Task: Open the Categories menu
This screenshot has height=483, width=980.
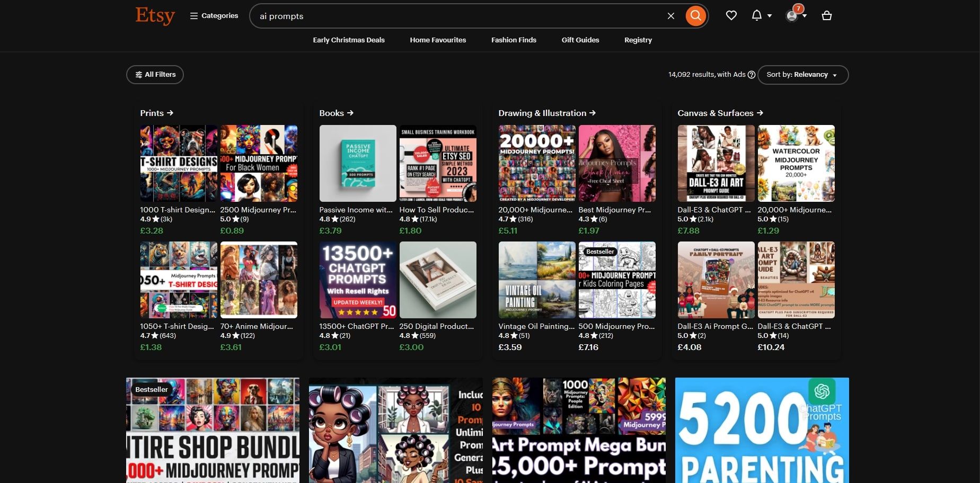Action: pyautogui.click(x=214, y=16)
